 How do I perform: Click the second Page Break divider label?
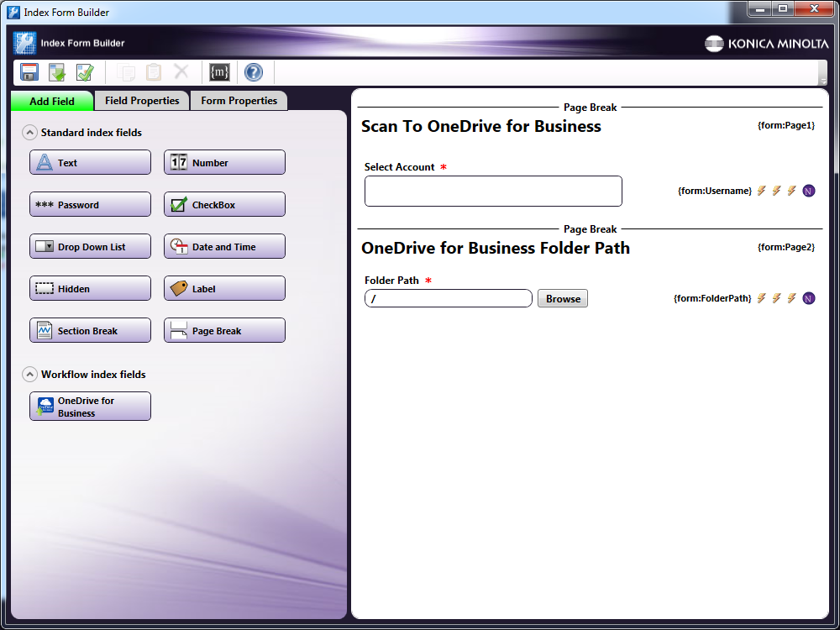590,229
